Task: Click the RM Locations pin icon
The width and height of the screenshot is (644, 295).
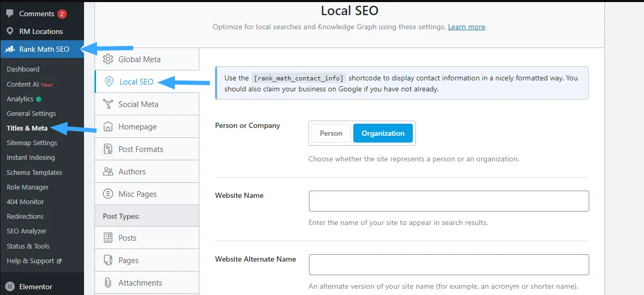Action: pos(10,31)
